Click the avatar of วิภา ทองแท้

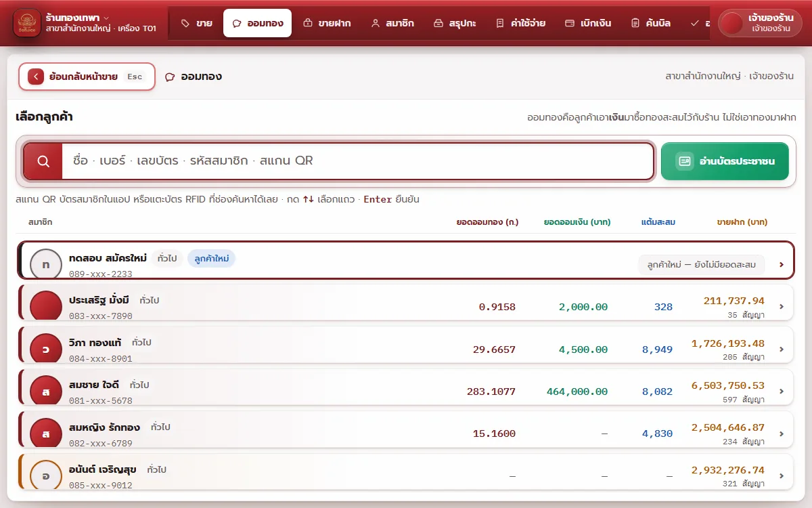(x=46, y=349)
